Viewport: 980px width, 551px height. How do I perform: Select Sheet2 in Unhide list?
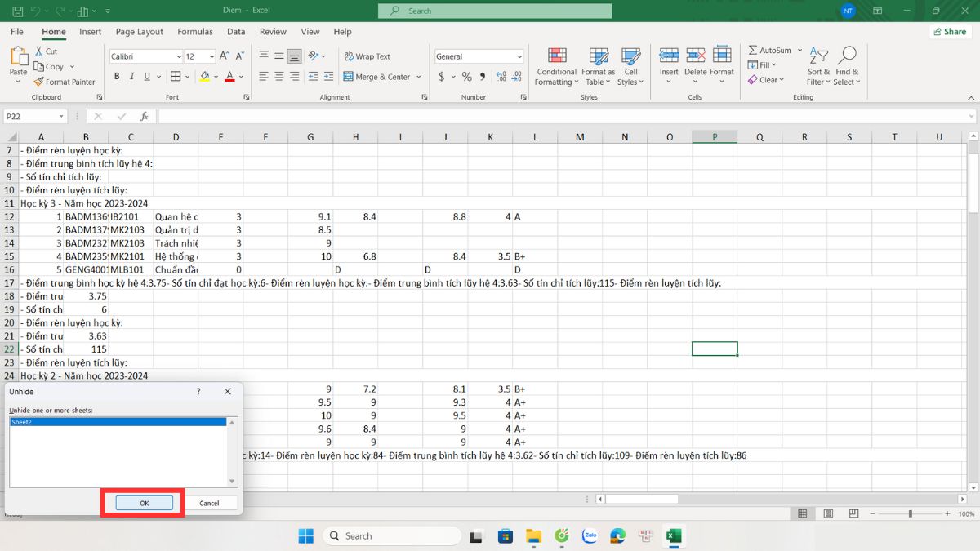118,422
